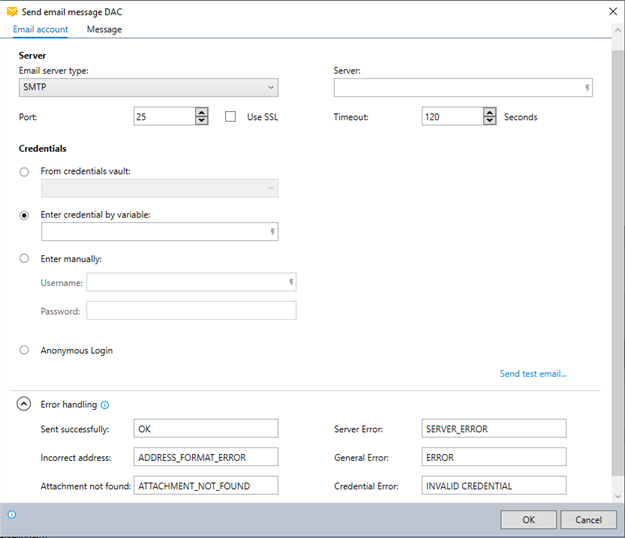This screenshot has height=538, width=625.
Task: Click variable picker icon in credential variable field
Action: [272, 232]
